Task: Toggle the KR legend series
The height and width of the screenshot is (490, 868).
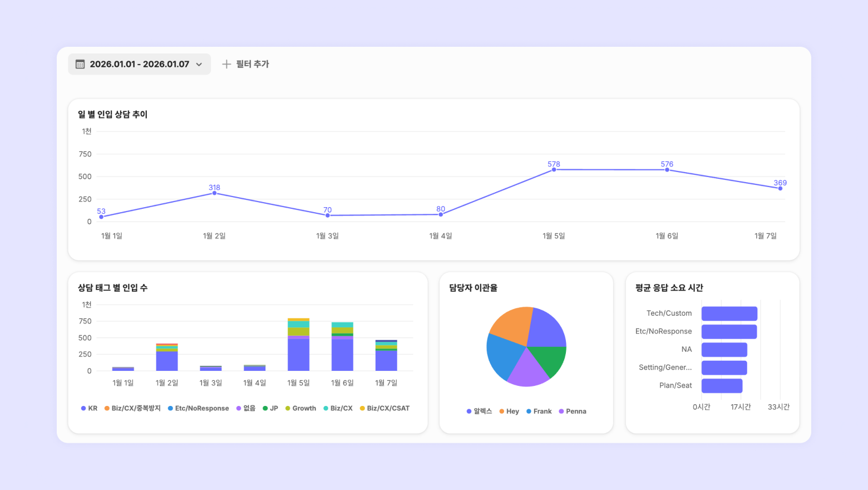Action: [x=89, y=408]
